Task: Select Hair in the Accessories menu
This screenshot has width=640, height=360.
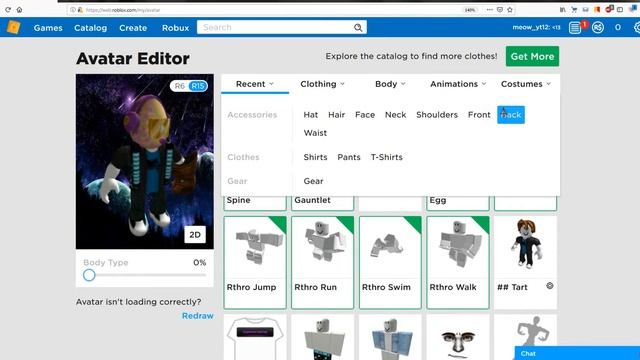Action: [x=337, y=115]
